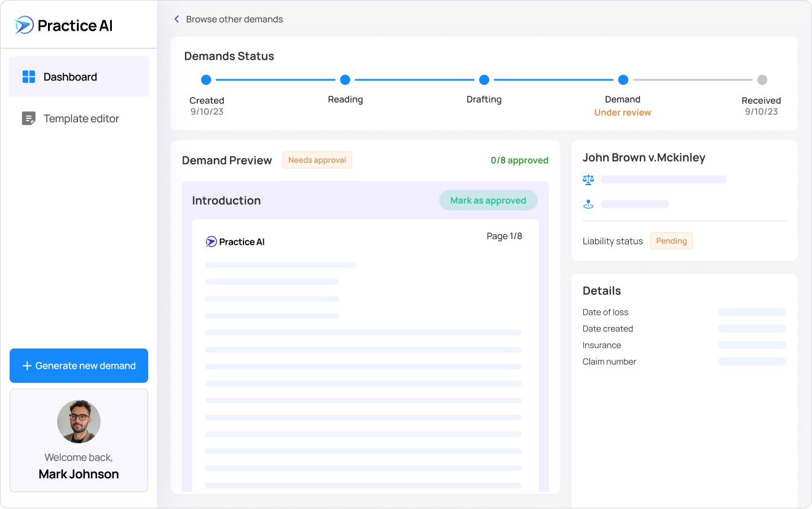
Task: Toggle the Mark as approved control
Action: [488, 200]
